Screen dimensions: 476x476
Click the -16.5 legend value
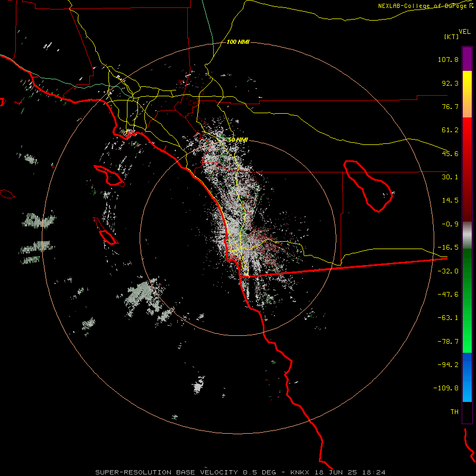click(x=448, y=248)
